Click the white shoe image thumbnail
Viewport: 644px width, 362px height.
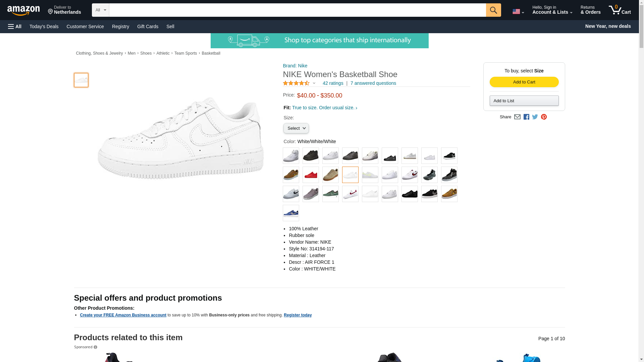[81, 80]
